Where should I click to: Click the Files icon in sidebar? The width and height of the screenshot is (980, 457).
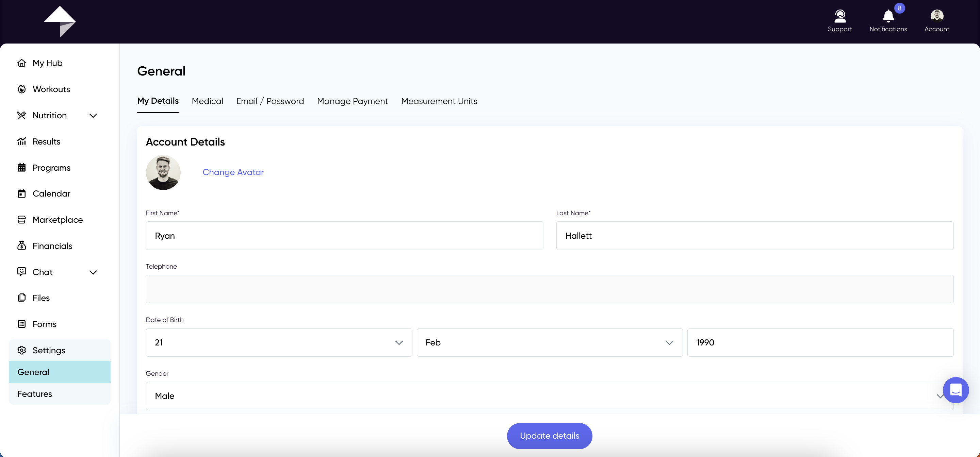(x=22, y=298)
